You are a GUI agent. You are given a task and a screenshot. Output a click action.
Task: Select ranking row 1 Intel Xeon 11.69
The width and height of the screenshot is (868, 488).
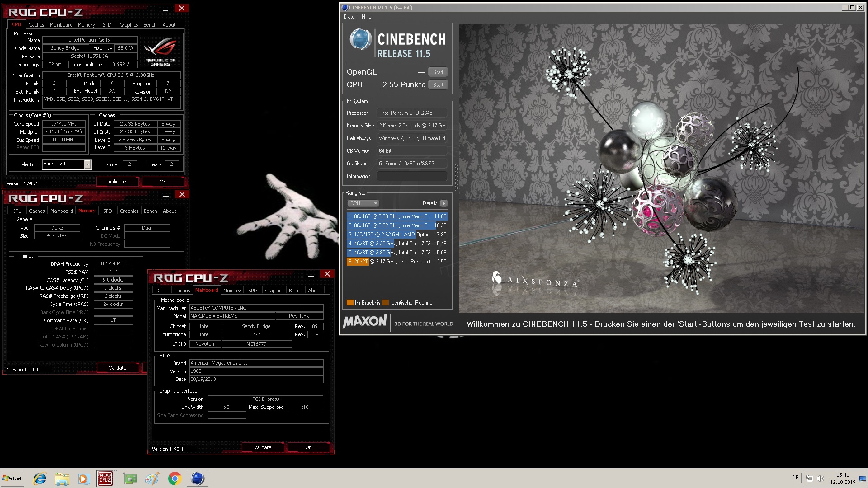[397, 216]
